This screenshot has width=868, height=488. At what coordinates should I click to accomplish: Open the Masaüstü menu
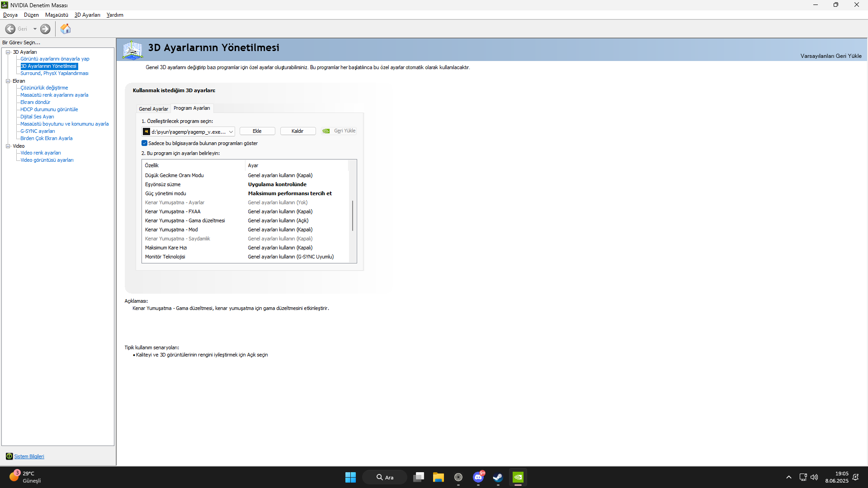point(57,15)
